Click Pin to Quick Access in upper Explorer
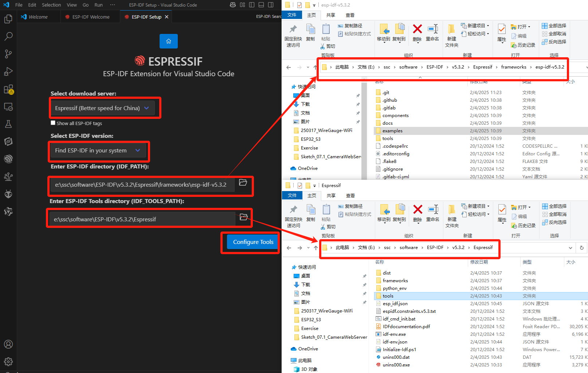Screen dimensions: 588x373 [293, 35]
